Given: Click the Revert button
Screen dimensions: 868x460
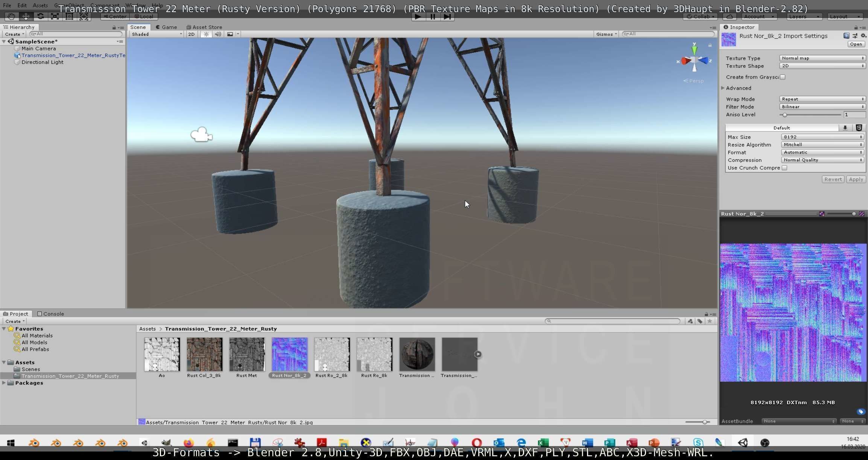Looking at the screenshot, I should click(833, 180).
